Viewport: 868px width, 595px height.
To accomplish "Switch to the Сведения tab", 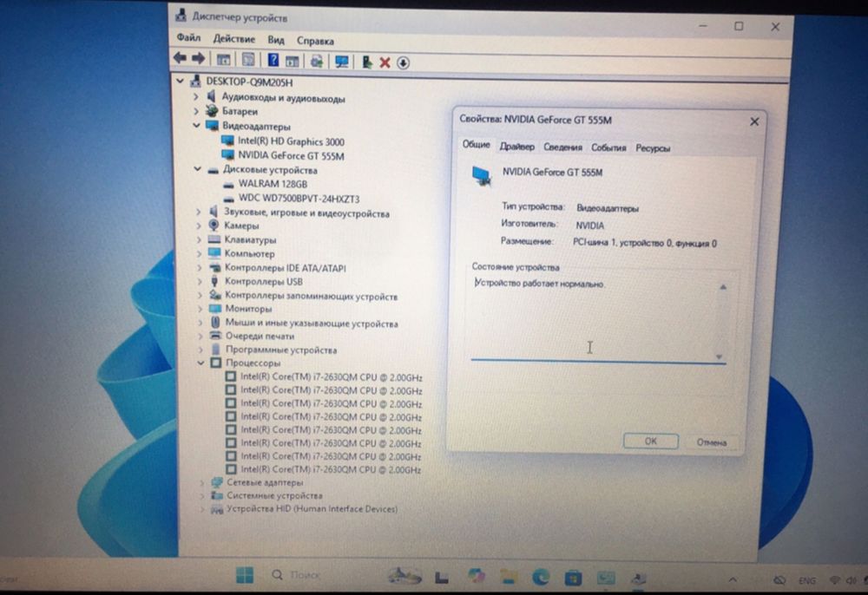I will pyautogui.click(x=562, y=147).
